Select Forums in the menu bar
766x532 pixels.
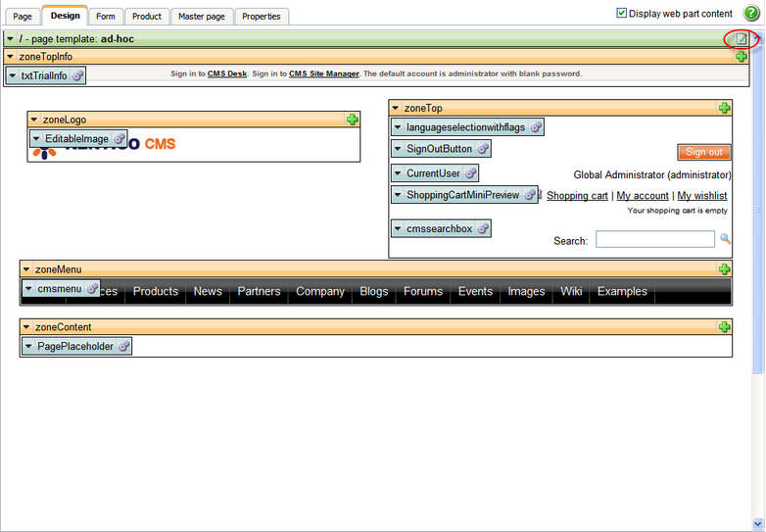(x=423, y=291)
